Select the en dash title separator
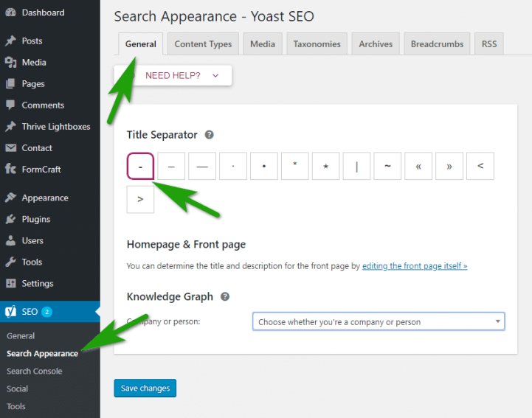This screenshot has height=418, width=532. (x=171, y=166)
